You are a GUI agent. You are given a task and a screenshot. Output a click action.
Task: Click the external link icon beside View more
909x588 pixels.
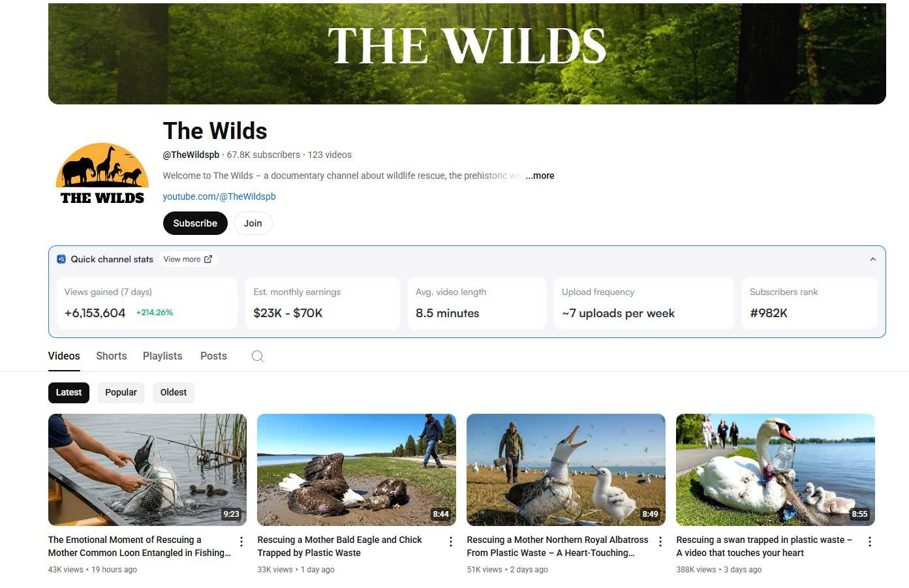pos(208,259)
